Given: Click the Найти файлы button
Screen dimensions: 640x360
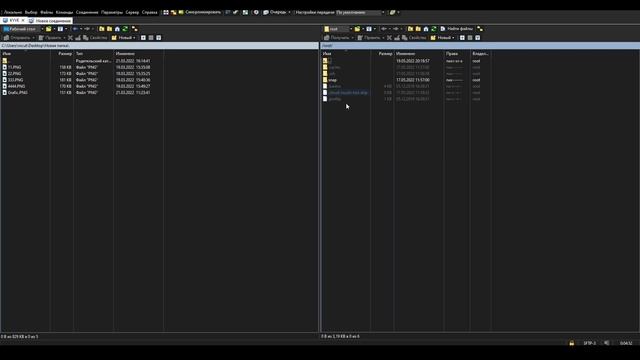Looking at the screenshot, I should point(457,29).
